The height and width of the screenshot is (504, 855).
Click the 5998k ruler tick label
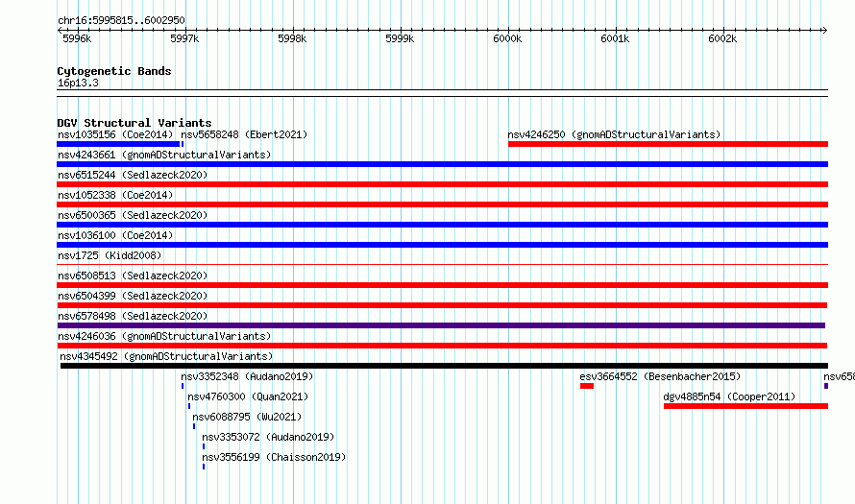tap(292, 38)
